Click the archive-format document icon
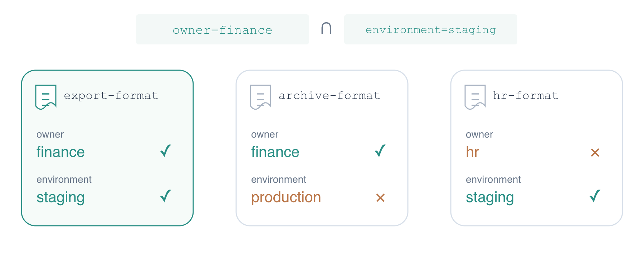Screen dimensions: 644x258 point(260,97)
